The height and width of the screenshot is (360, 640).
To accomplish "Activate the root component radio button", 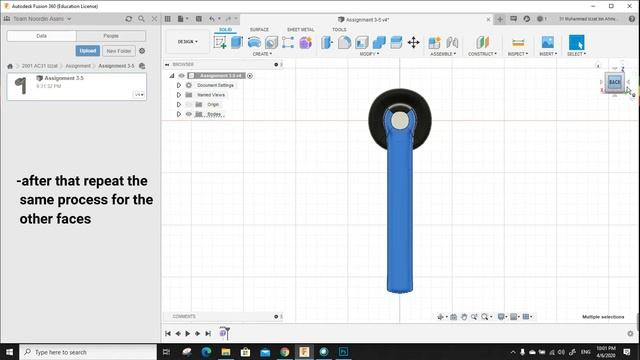I will click(x=250, y=76).
